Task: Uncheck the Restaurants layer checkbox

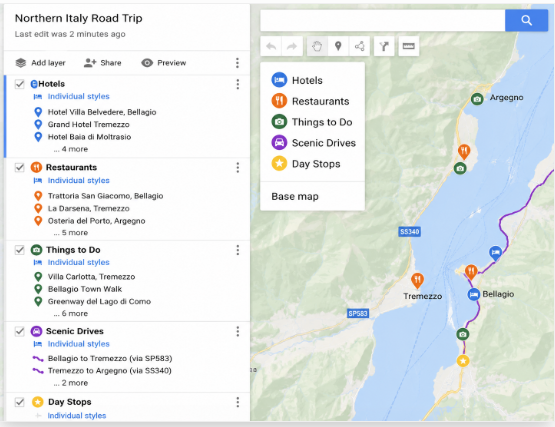Action: tap(19, 167)
